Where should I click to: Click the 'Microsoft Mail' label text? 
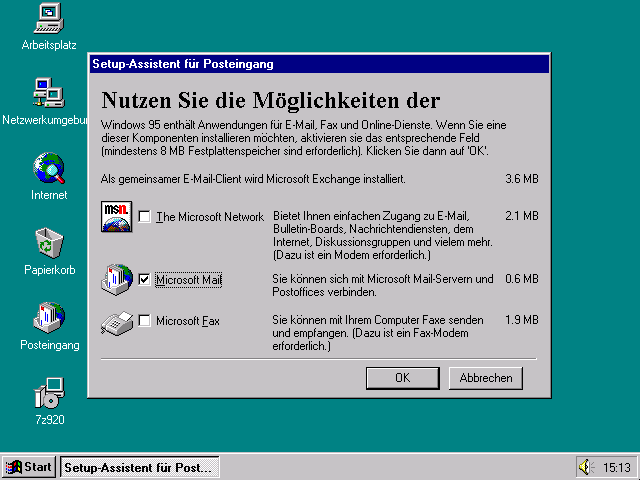[x=189, y=280]
